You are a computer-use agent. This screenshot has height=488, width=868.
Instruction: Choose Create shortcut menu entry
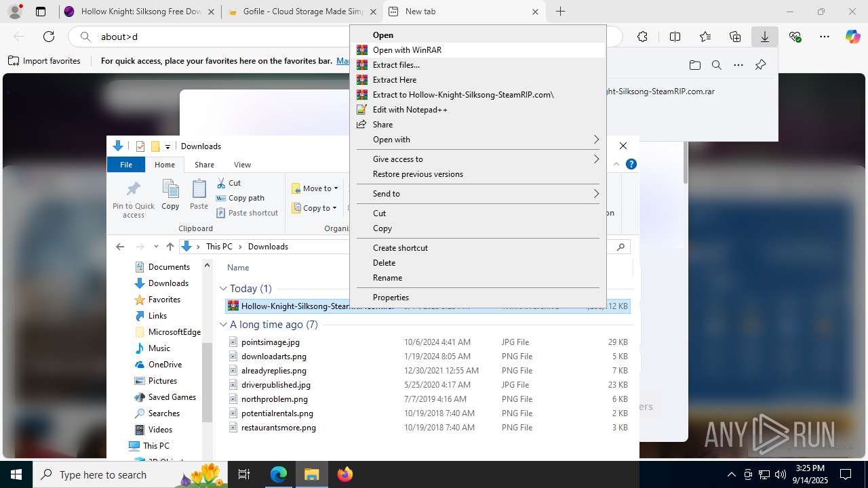478,247
